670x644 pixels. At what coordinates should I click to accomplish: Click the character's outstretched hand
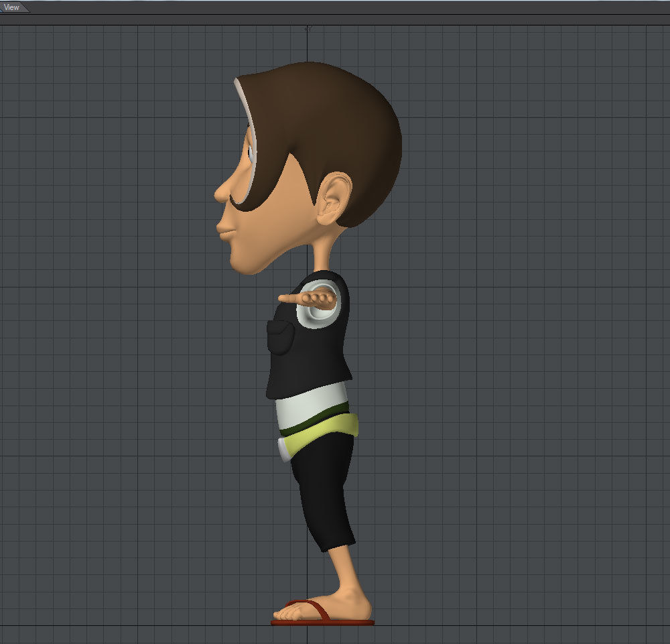click(x=308, y=298)
